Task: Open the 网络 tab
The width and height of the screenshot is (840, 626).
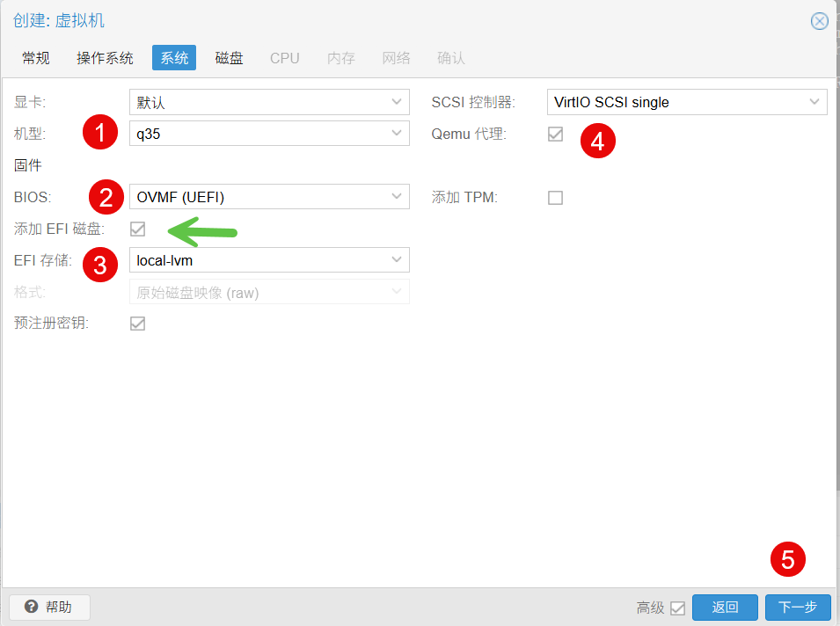Action: pyautogui.click(x=397, y=58)
